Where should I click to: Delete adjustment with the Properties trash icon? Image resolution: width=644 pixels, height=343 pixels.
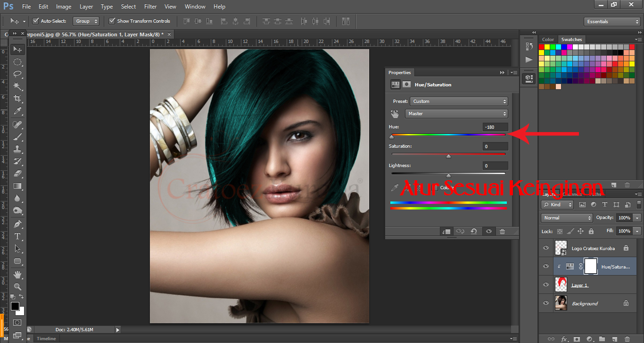[x=502, y=231]
